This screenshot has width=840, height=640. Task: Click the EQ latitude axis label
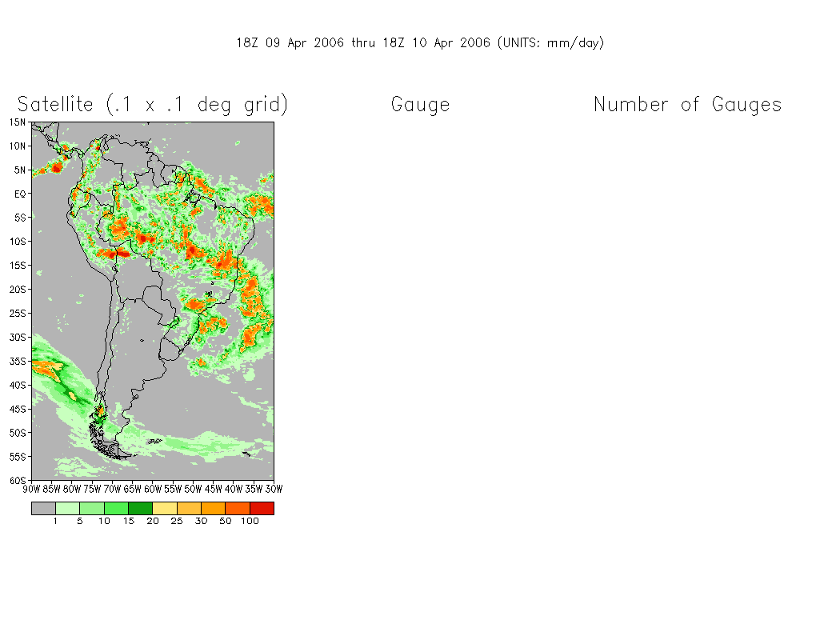(x=20, y=194)
